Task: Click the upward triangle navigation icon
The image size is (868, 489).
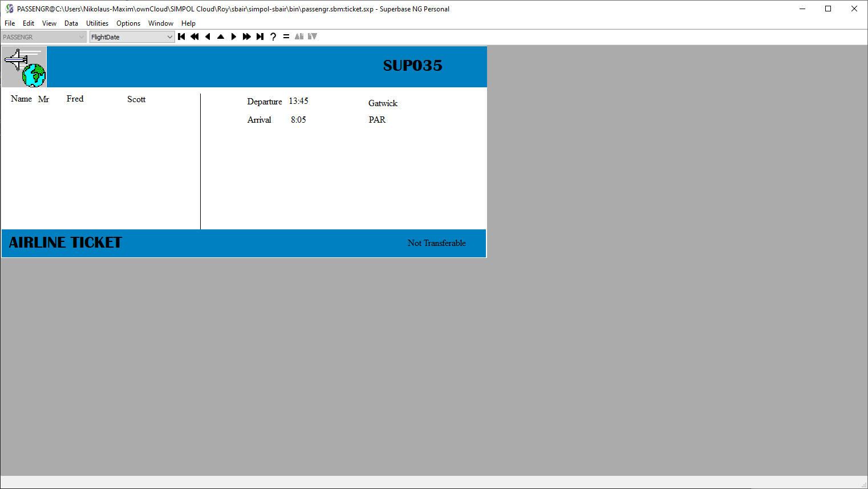Action: click(221, 36)
